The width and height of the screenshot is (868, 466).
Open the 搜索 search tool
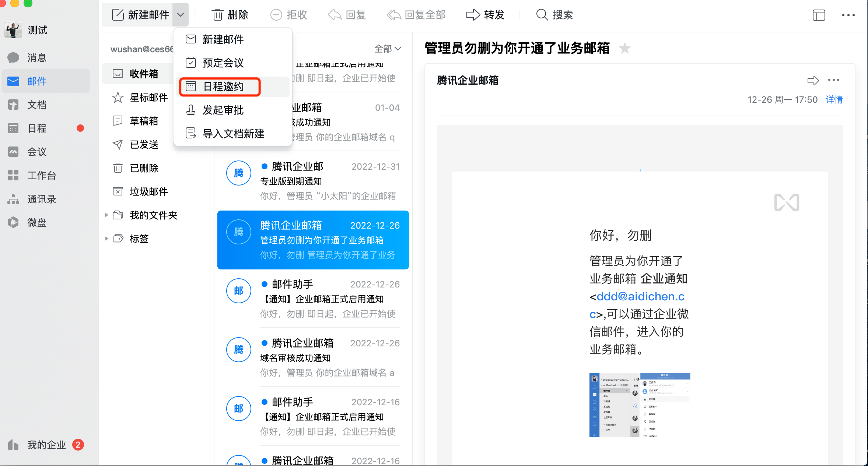pyautogui.click(x=554, y=15)
